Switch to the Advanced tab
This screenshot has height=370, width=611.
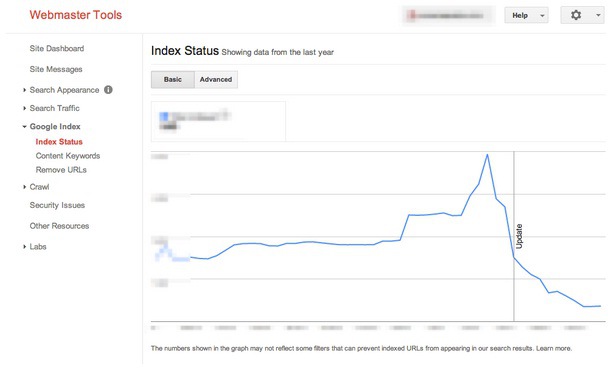(216, 79)
